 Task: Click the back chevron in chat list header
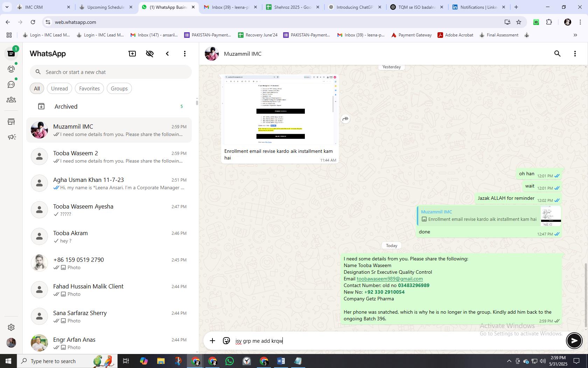coord(167,54)
